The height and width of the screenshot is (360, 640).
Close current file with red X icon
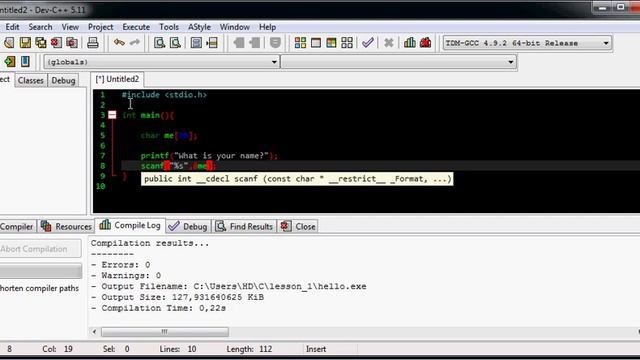pos(56,42)
